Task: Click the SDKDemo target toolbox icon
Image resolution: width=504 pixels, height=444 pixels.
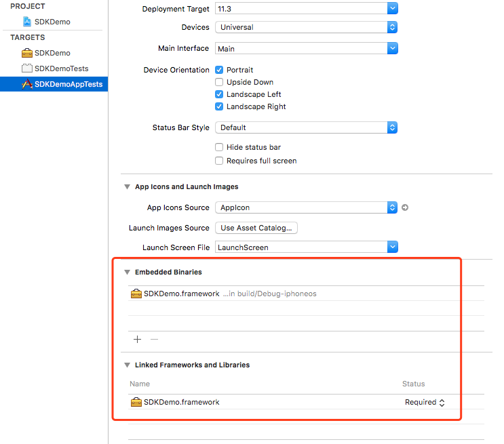Action: pos(27,53)
